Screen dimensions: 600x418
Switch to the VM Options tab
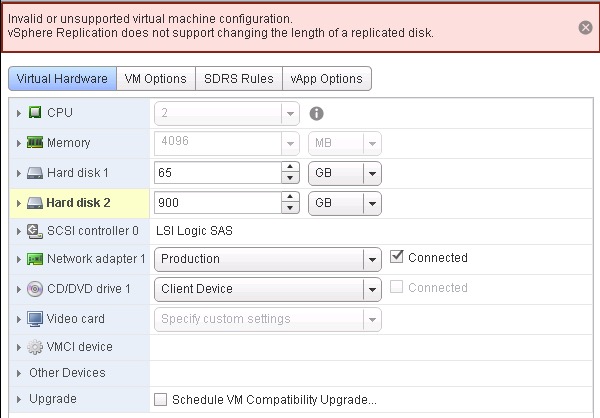click(156, 79)
